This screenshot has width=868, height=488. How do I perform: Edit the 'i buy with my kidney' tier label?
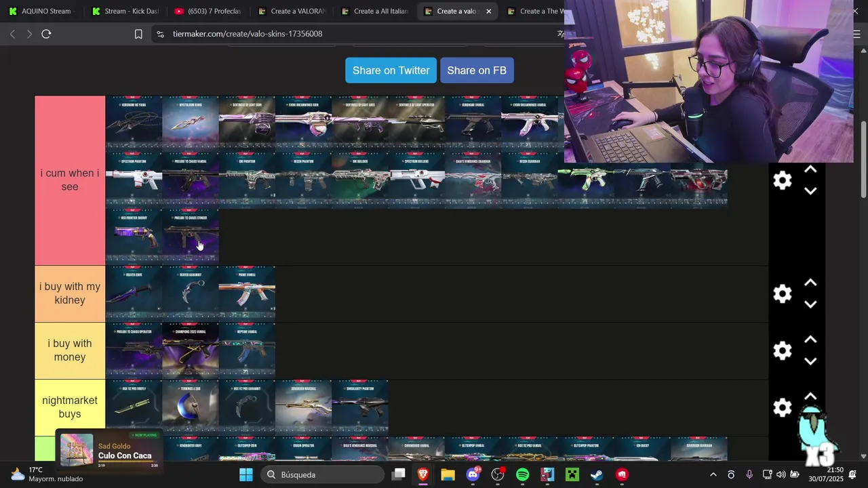point(70,293)
